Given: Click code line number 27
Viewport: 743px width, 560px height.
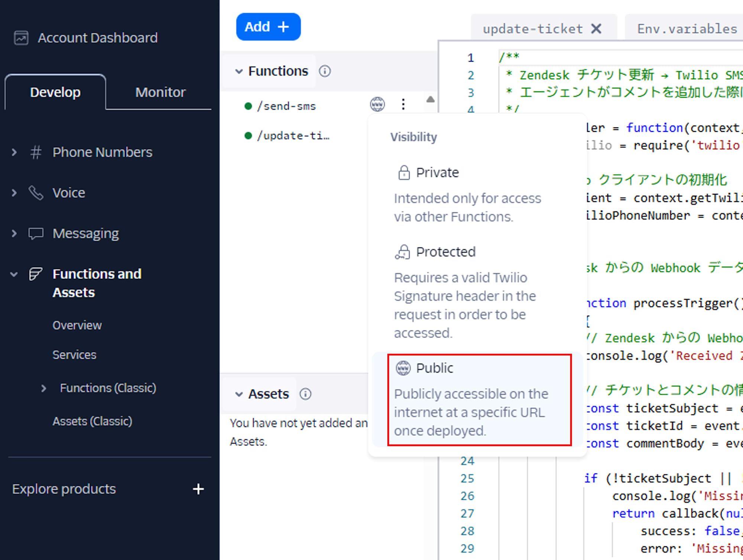Looking at the screenshot, I should click(x=467, y=513).
